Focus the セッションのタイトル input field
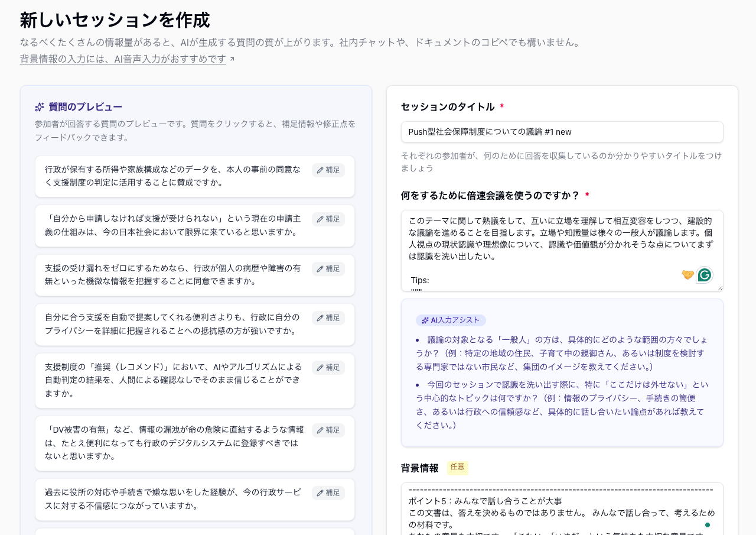 [562, 132]
